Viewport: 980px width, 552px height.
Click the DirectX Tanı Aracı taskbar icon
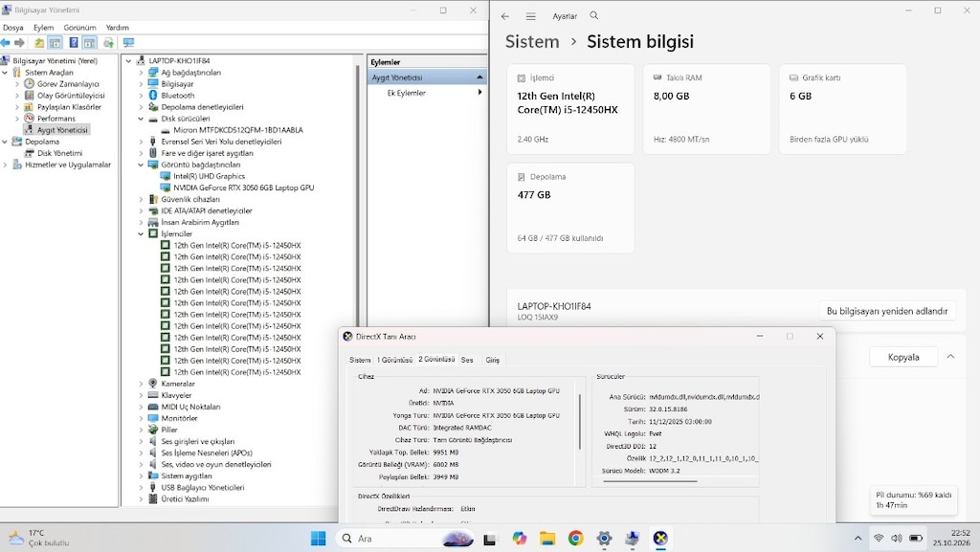[660, 539]
